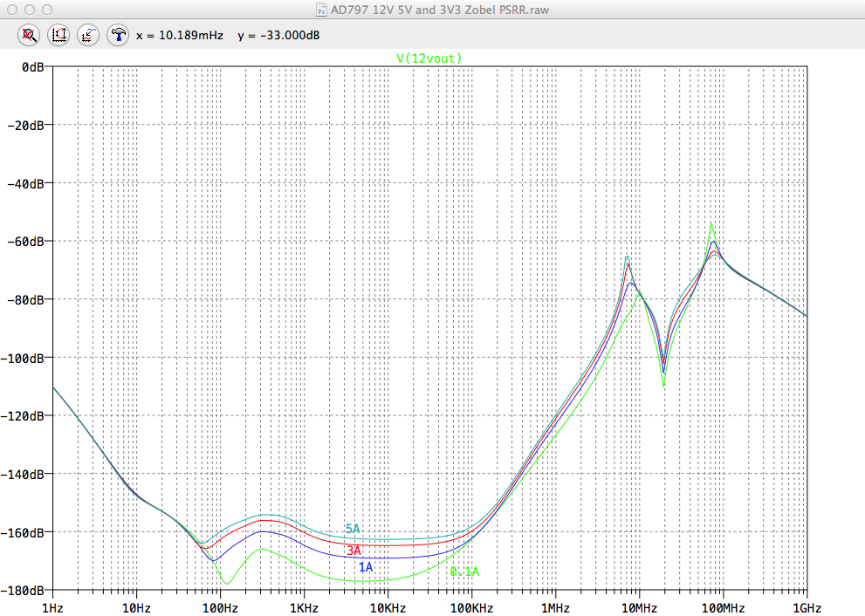This screenshot has height=616, width=865.
Task: Select the blue 1A annotation label
Action: [x=365, y=567]
